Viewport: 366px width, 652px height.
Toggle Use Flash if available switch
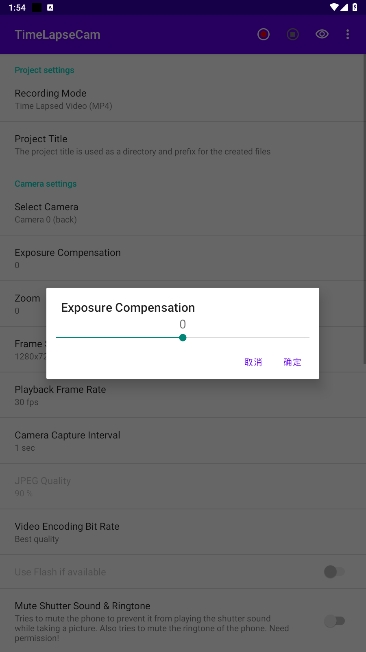(334, 572)
